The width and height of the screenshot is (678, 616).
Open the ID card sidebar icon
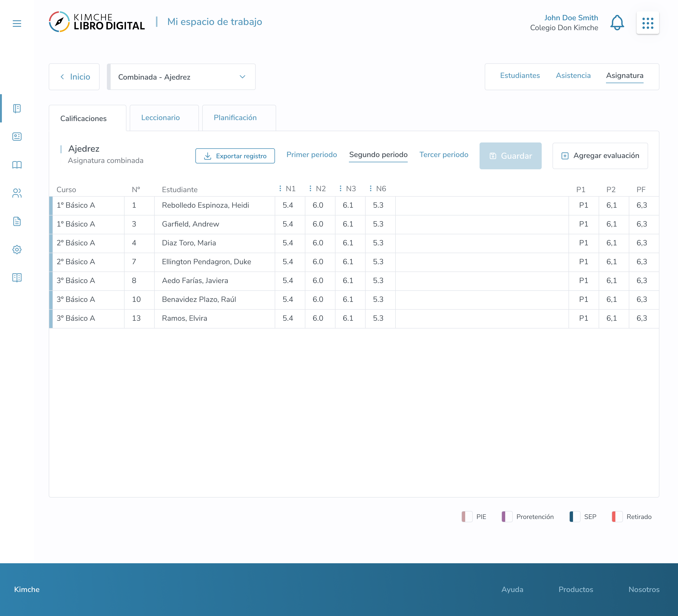(17, 137)
